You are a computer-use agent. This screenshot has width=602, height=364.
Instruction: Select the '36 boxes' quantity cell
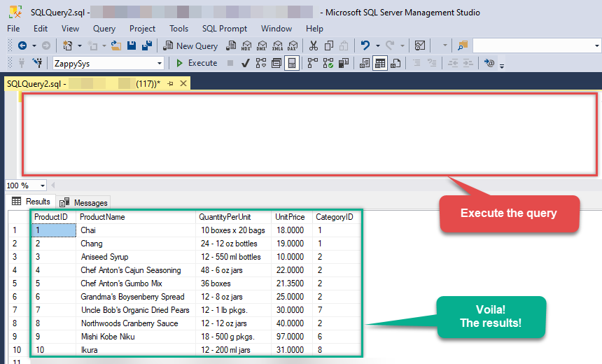point(233,283)
